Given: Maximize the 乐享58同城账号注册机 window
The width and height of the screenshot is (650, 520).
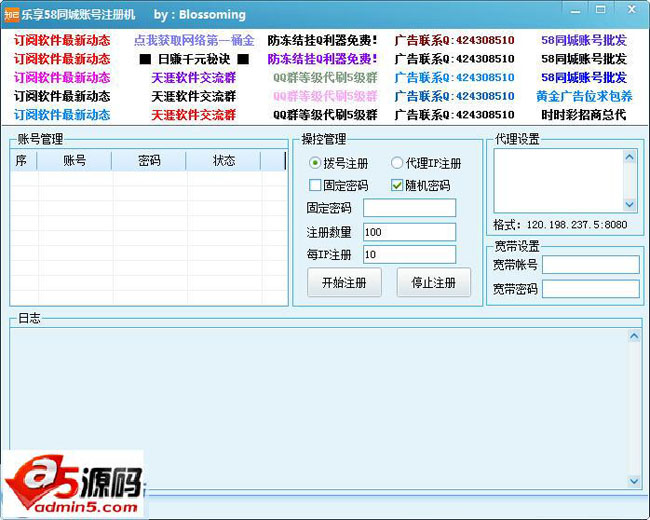Looking at the screenshot, I should 601,10.
